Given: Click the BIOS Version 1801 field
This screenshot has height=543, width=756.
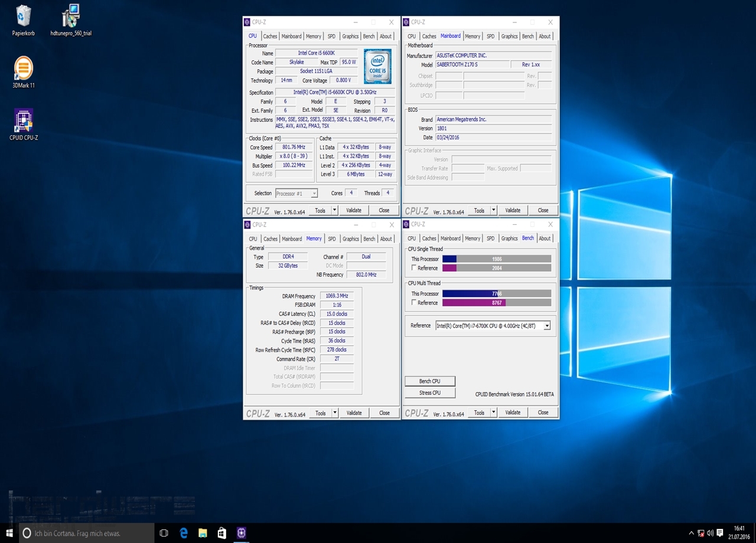Looking at the screenshot, I should click(493, 128).
